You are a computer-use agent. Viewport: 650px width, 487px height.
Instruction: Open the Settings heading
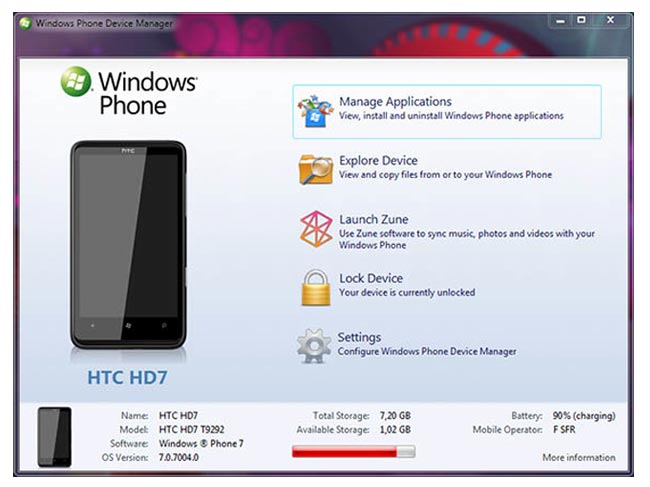click(359, 337)
